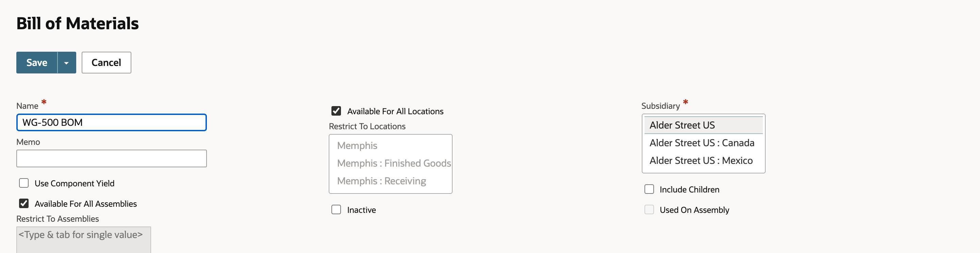
Task: Mark the BOM as Inactive
Action: click(336, 209)
